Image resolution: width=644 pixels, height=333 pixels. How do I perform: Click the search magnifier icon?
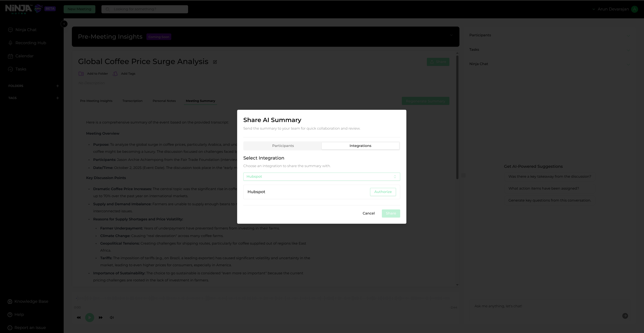(x=107, y=9)
